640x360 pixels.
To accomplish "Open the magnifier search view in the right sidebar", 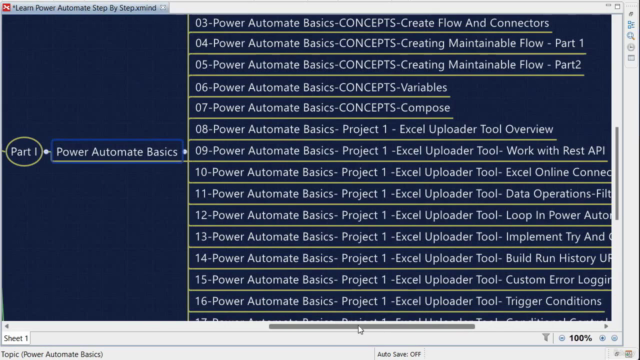I will [x=631, y=36].
